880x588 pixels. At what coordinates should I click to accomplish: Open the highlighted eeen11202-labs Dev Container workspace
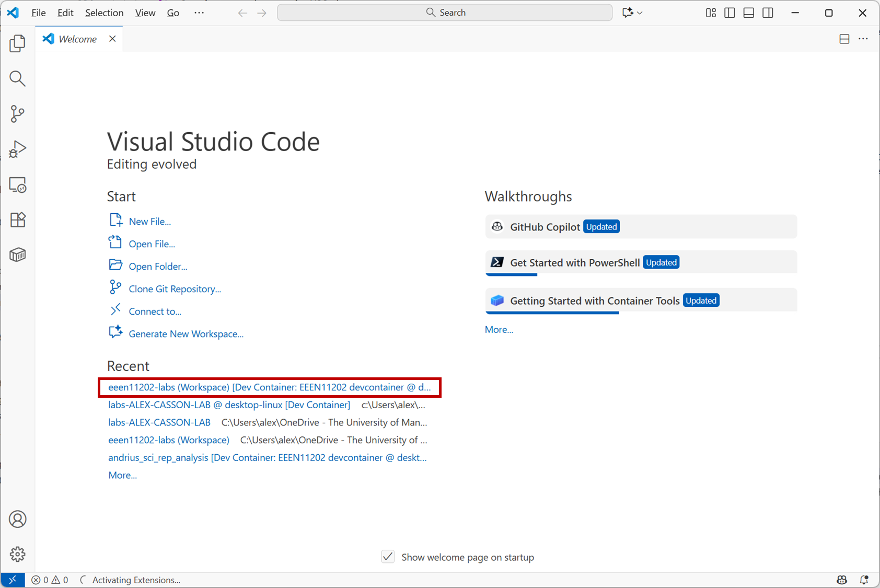click(269, 387)
